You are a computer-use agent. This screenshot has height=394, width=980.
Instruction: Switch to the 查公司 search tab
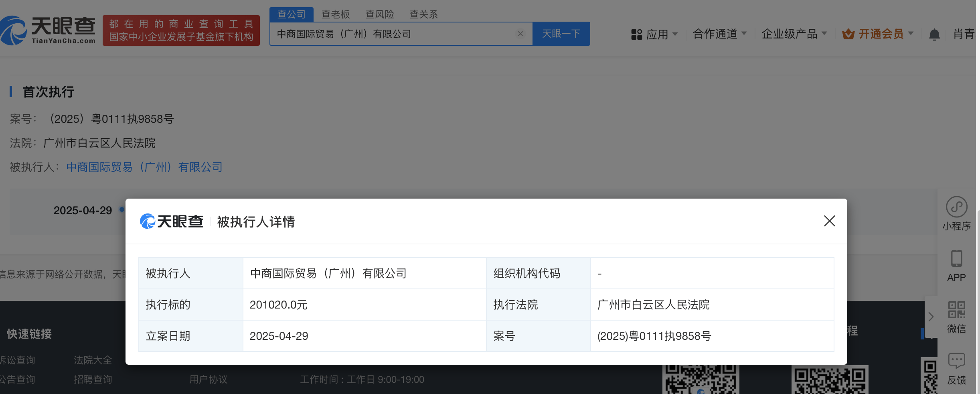pyautogui.click(x=292, y=14)
